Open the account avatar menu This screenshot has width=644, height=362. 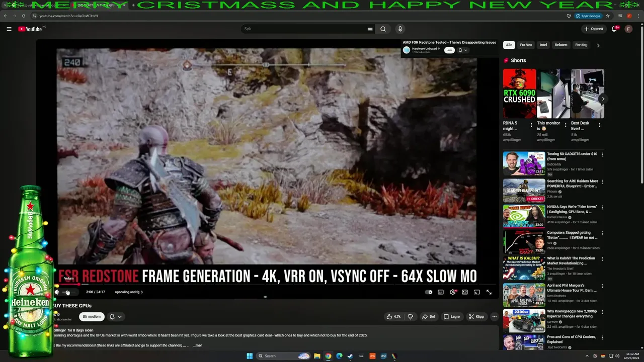[628, 29]
